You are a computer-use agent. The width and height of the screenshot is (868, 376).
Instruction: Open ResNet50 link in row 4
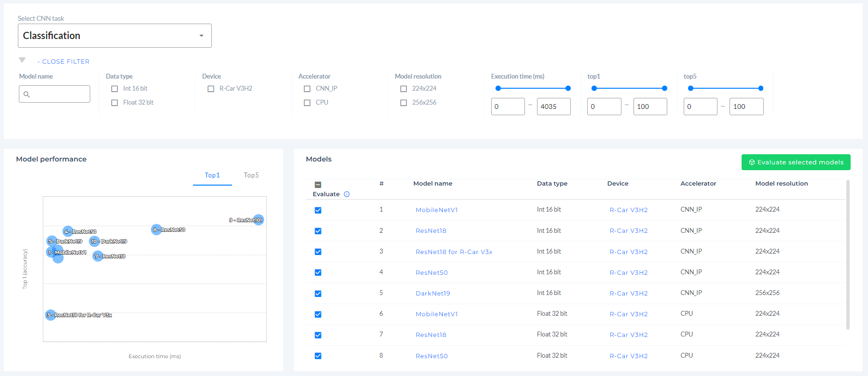(432, 273)
